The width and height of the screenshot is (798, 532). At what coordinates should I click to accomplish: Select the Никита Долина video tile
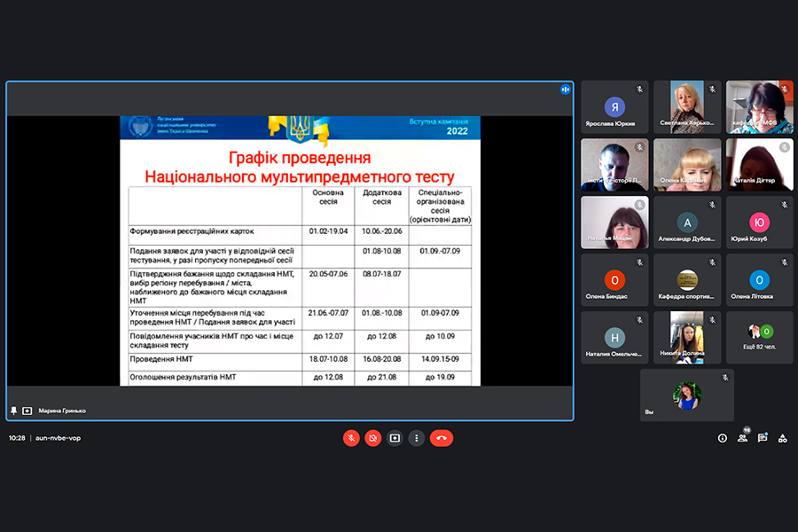pyautogui.click(x=687, y=338)
